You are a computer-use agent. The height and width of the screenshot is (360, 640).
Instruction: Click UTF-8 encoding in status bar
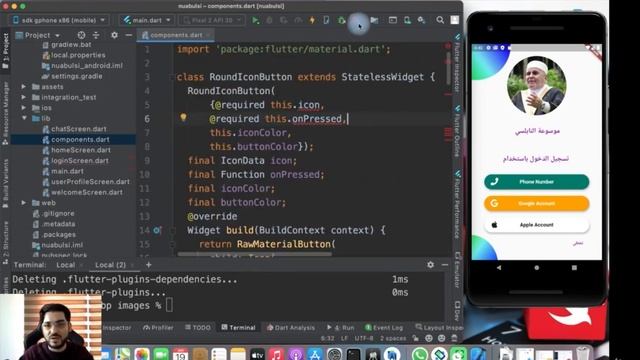[x=363, y=338]
